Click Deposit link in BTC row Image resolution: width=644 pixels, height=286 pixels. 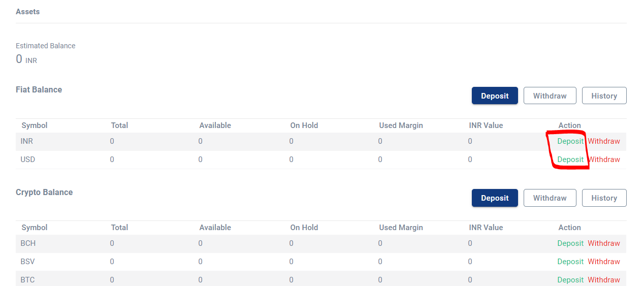(570, 280)
